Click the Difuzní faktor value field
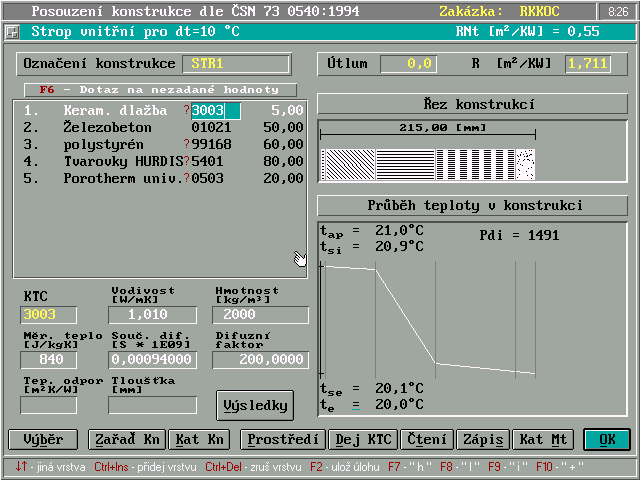Viewport: 640px width, 480px height. [x=260, y=360]
